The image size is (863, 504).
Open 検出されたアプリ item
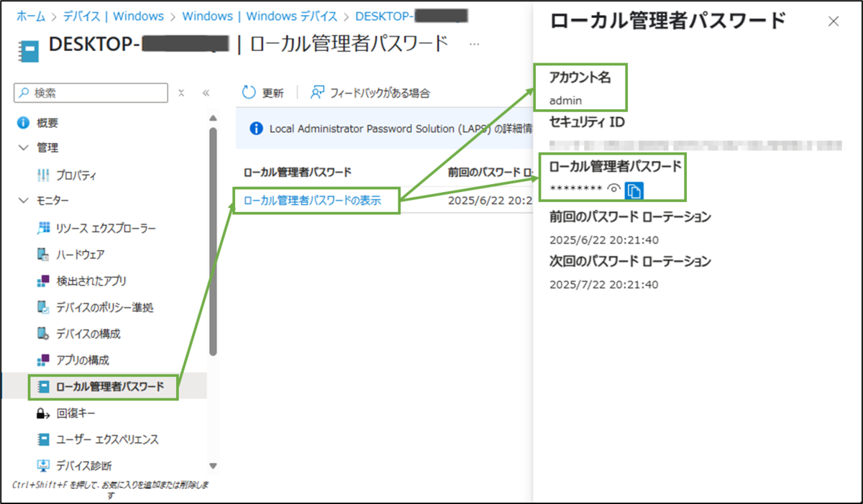(x=91, y=281)
